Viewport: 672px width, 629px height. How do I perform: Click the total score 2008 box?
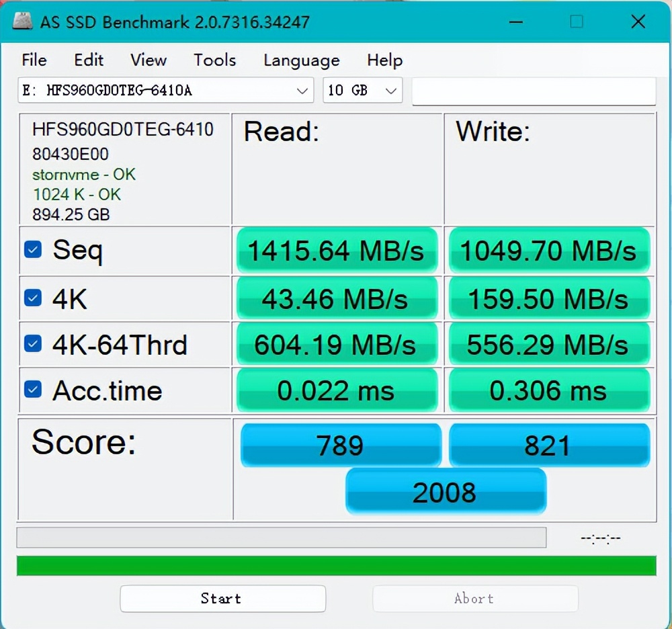(x=445, y=493)
